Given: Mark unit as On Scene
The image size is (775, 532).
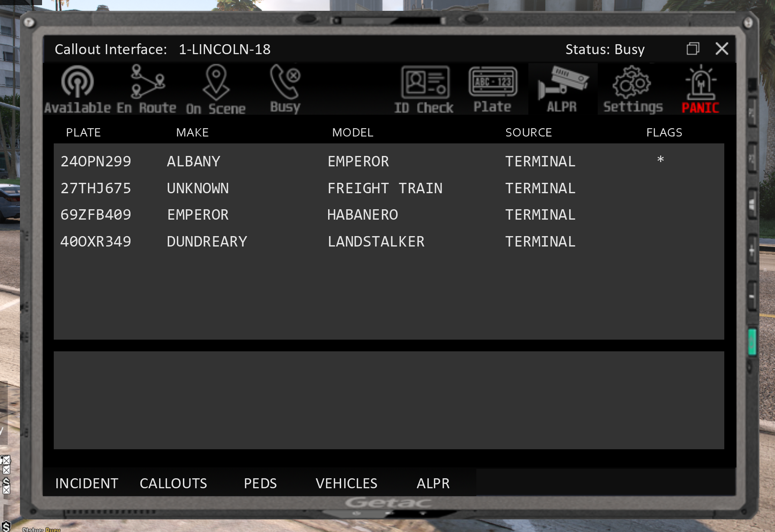Looking at the screenshot, I should point(216,89).
